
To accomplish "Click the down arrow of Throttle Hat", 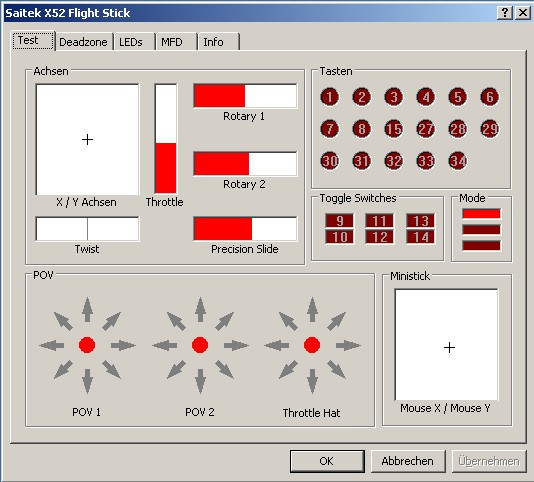I will [312, 381].
